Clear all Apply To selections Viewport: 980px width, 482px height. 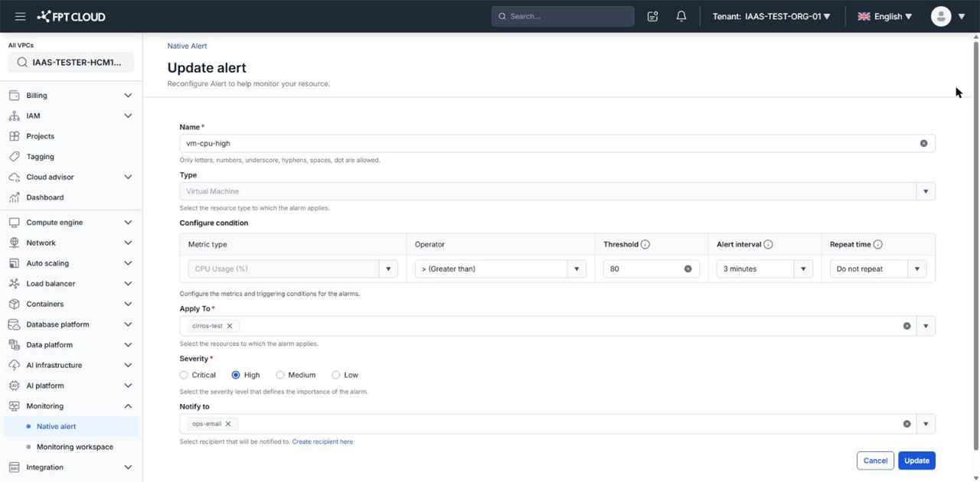tap(906, 326)
